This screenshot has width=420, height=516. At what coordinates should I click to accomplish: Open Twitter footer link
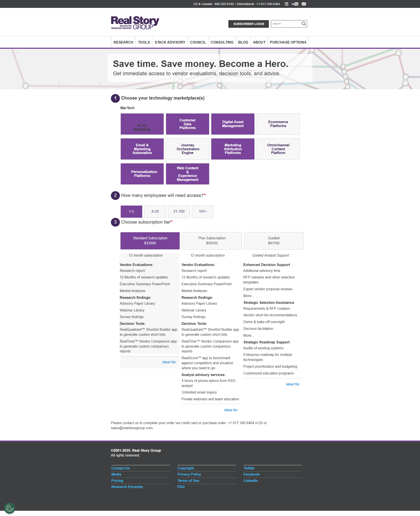[x=249, y=468]
